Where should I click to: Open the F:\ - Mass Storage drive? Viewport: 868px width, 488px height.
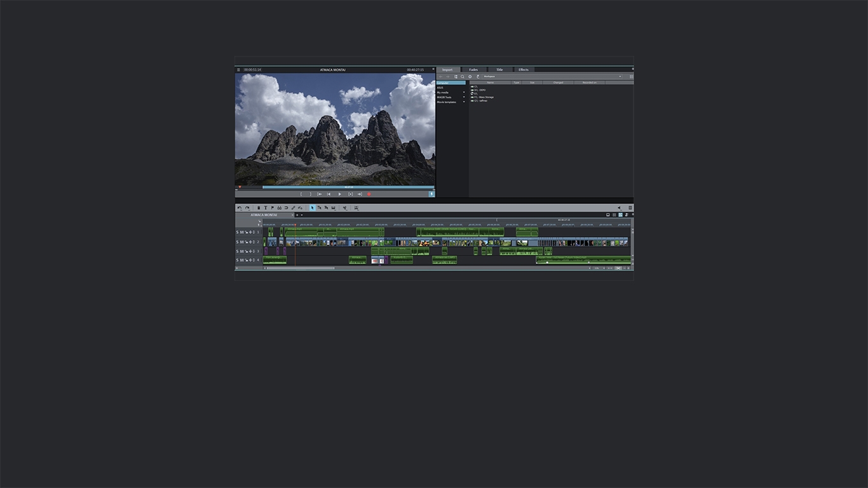tap(482, 97)
